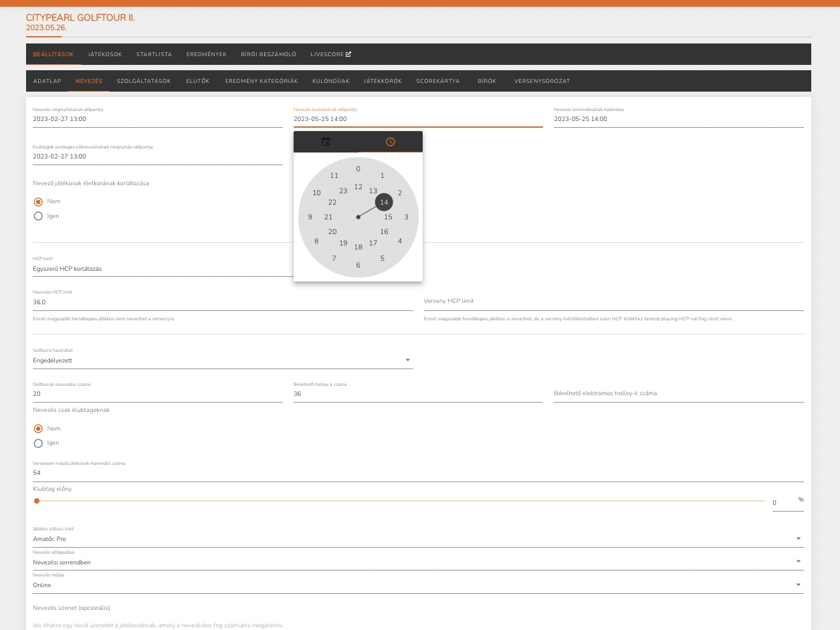The width and height of the screenshot is (840, 630).
Task: Select hour 6 on the clock face
Action: coord(358,265)
